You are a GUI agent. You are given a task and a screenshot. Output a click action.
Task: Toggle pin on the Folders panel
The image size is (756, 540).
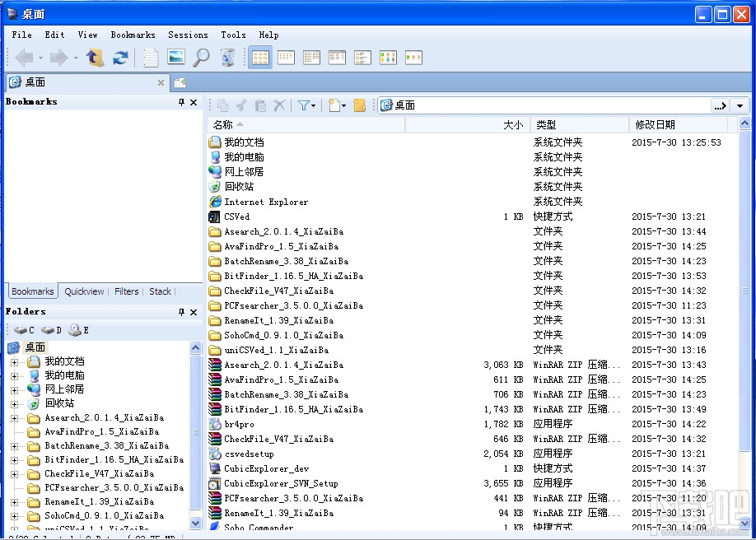(181, 313)
